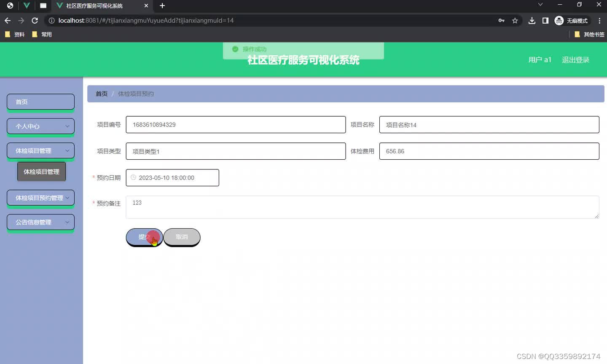Open the incognito mode profile indicator
The height and width of the screenshot is (364, 607).
point(572,20)
